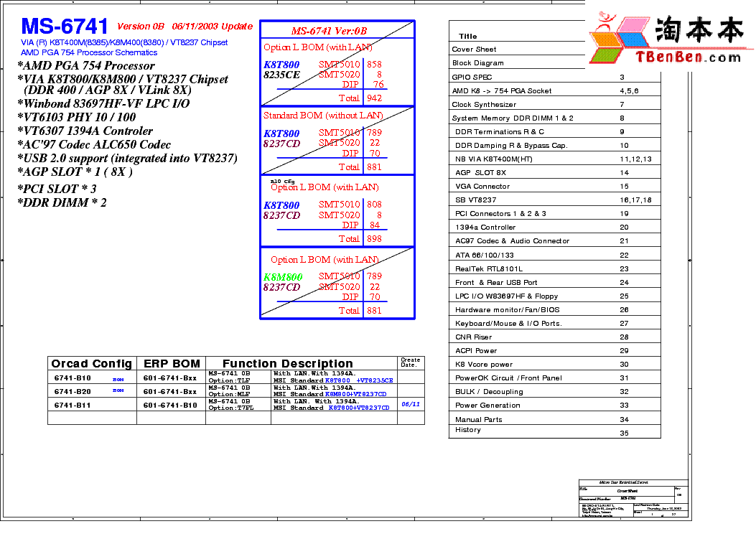Viewport: 756px width, 534px height.
Task: Select the "K8 Vcore power" index row
Action: click(554, 365)
